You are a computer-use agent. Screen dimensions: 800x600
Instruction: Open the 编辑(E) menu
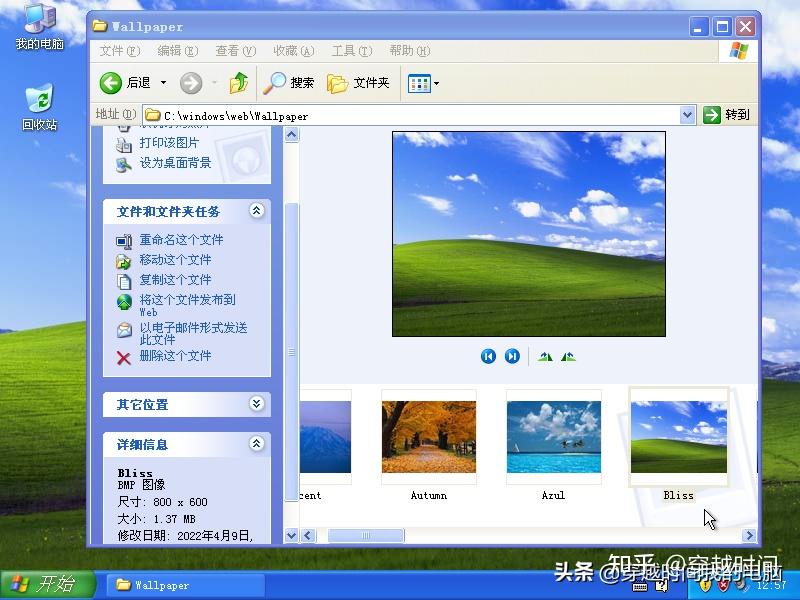[x=178, y=51]
